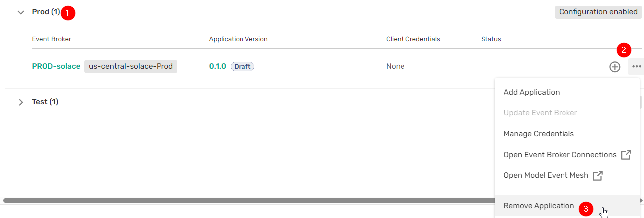This screenshot has width=644, height=218.
Task: Expand the Test (1) section chevron
Action: (x=21, y=102)
